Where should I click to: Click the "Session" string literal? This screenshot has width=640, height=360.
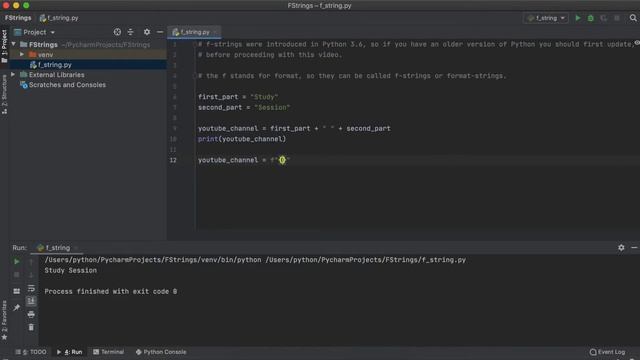coord(272,107)
